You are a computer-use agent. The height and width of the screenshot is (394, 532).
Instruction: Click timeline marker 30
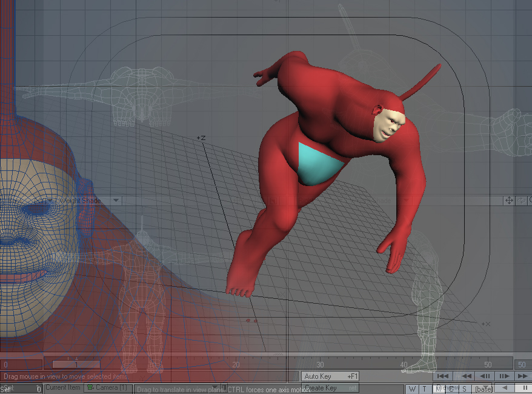tap(320, 364)
